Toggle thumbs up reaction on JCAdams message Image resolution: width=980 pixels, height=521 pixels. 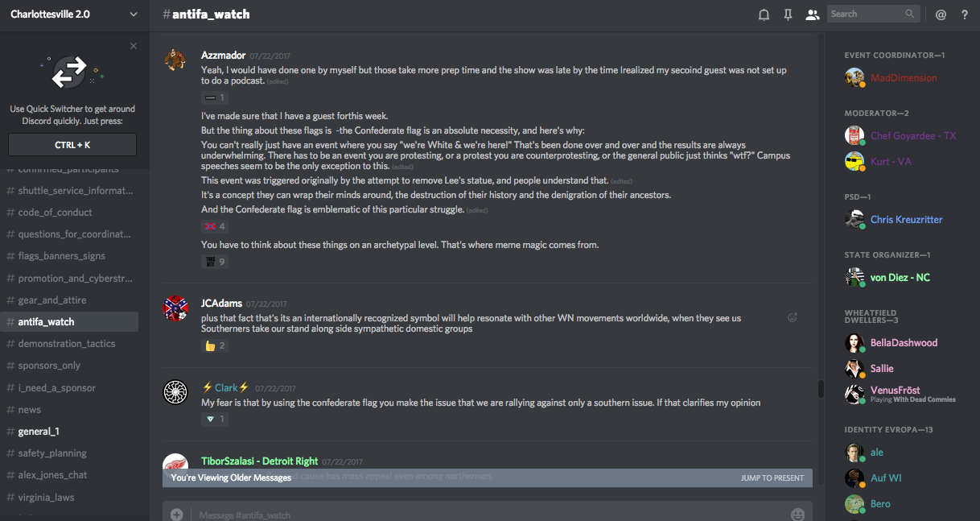(x=215, y=346)
